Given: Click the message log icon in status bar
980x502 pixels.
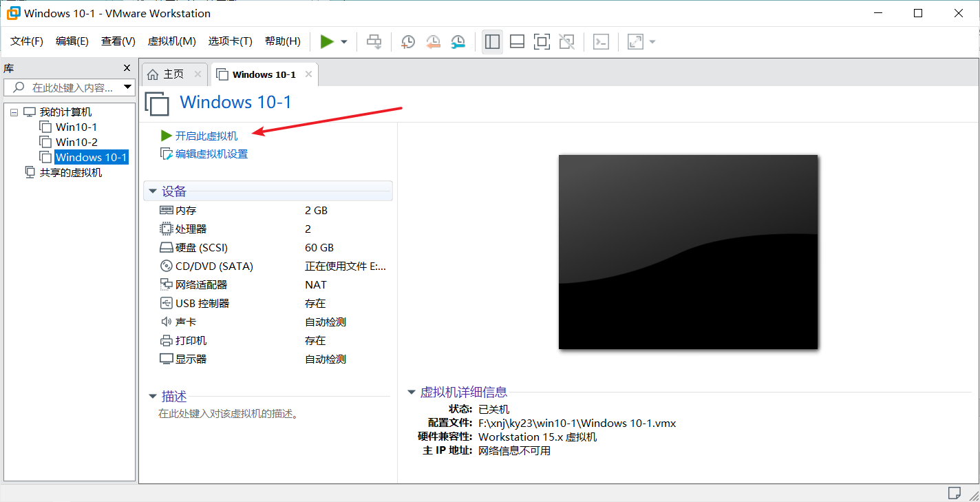Looking at the screenshot, I should point(954,492).
